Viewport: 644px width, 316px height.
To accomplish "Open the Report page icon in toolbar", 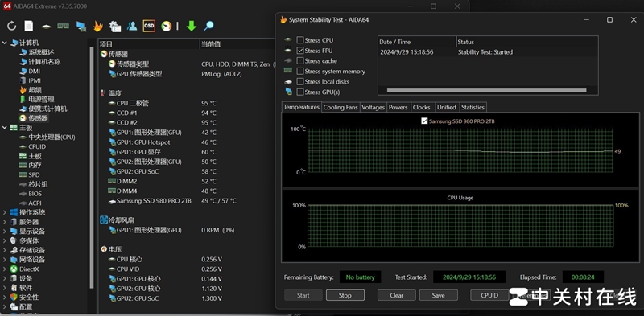I will (x=29, y=27).
